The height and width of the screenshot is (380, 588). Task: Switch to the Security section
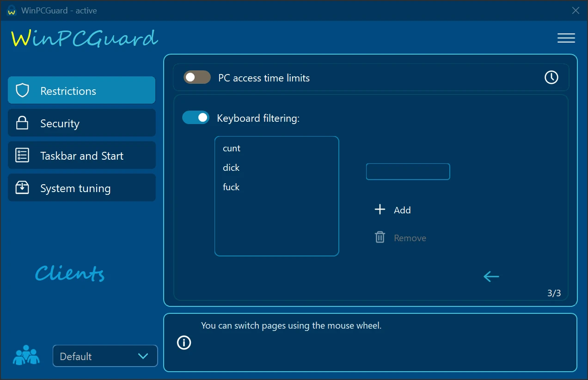pos(81,123)
